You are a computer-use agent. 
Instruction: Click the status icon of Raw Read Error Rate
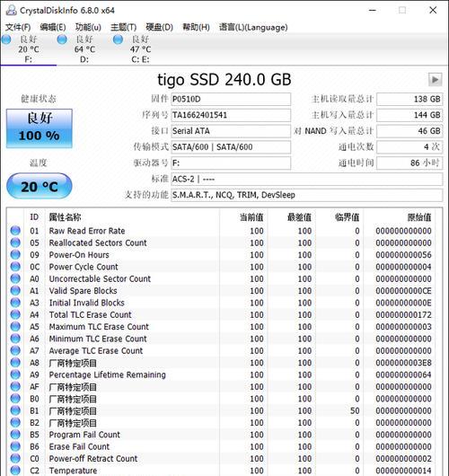pyautogui.click(x=15, y=231)
